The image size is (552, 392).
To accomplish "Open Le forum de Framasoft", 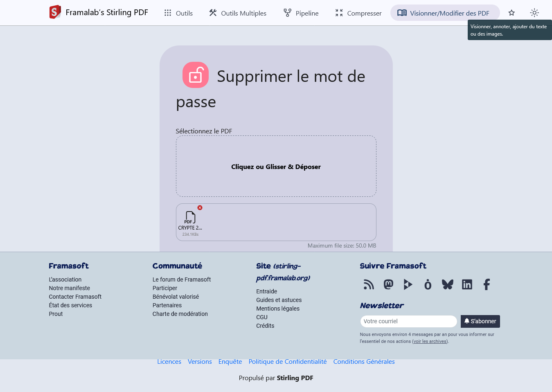I will click(182, 279).
